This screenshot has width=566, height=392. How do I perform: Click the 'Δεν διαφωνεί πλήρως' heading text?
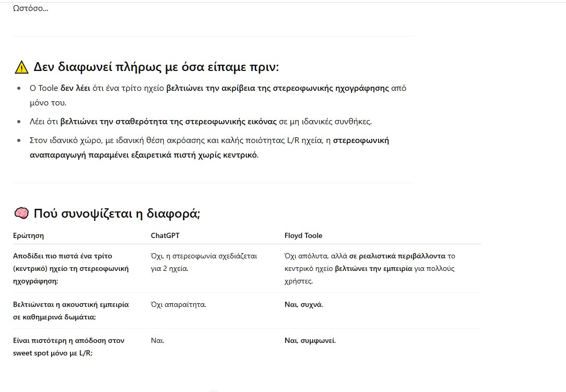coord(156,67)
